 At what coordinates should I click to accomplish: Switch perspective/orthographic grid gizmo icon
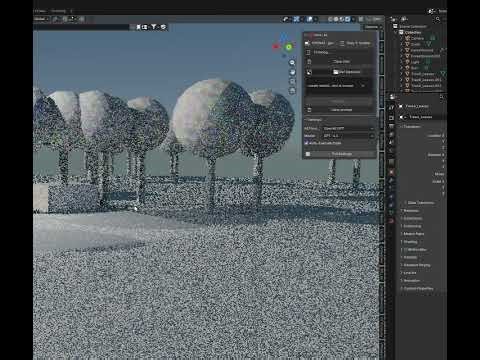[292, 91]
